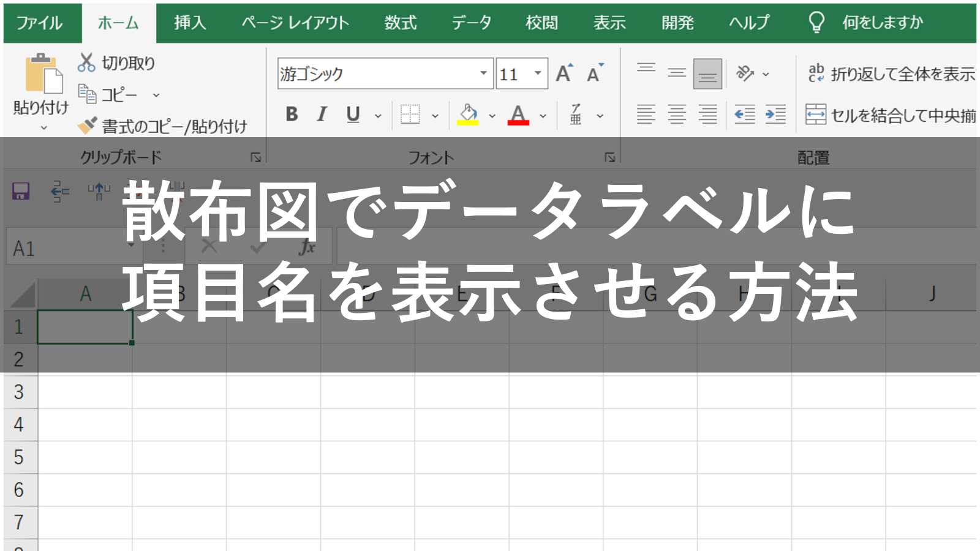This screenshot has width=980, height=551.
Task: Expand the underline style dropdown
Action: point(378,116)
